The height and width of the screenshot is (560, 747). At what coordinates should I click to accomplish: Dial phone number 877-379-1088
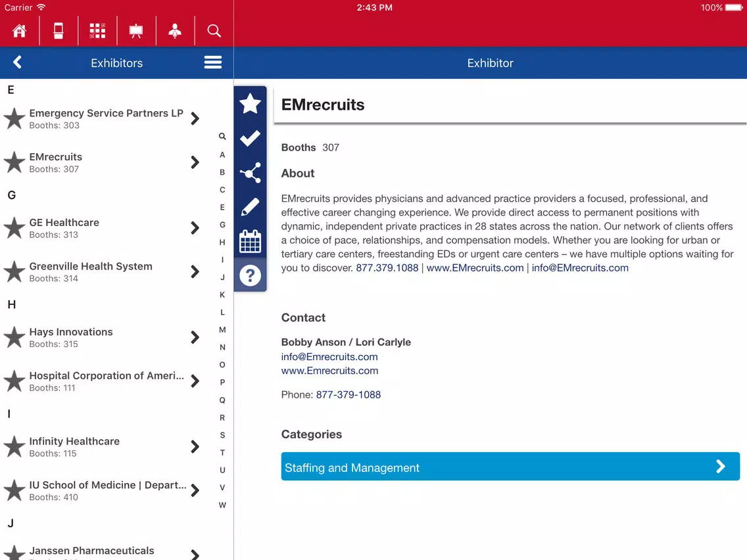349,394
